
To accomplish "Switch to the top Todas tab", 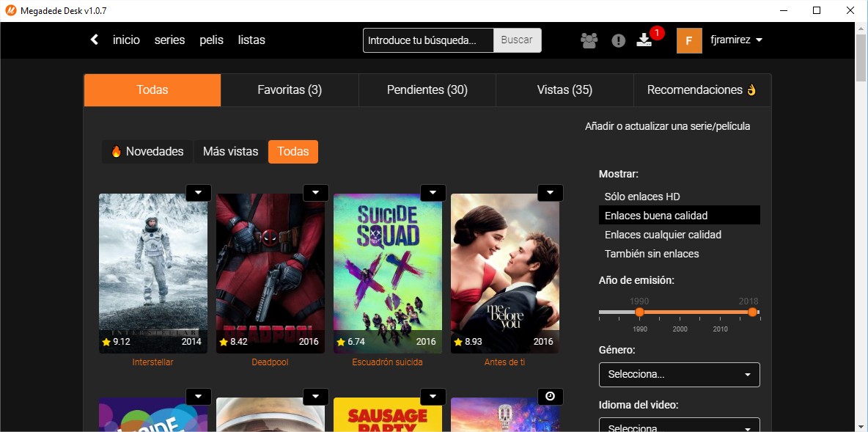I will point(152,89).
